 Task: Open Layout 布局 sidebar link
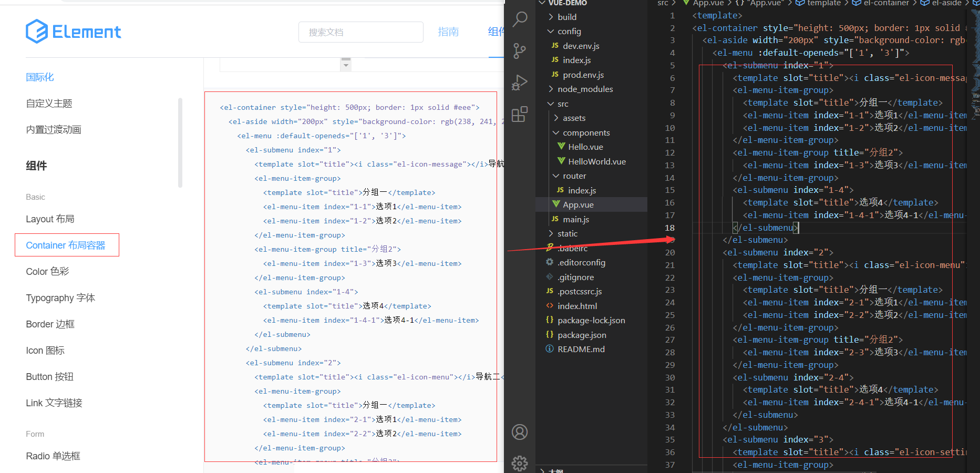coord(50,219)
